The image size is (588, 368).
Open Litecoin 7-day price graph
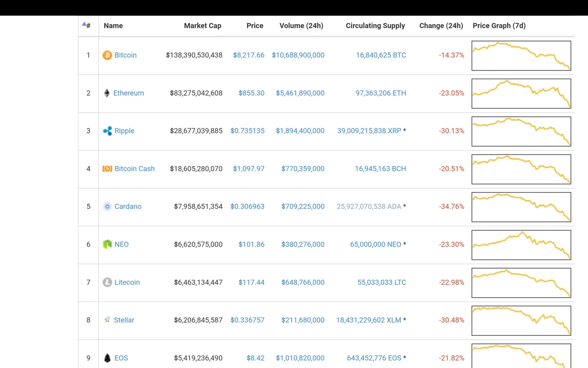[521, 283]
